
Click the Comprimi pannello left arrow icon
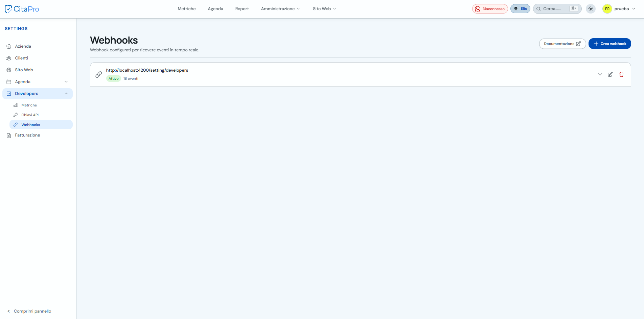tap(8, 311)
